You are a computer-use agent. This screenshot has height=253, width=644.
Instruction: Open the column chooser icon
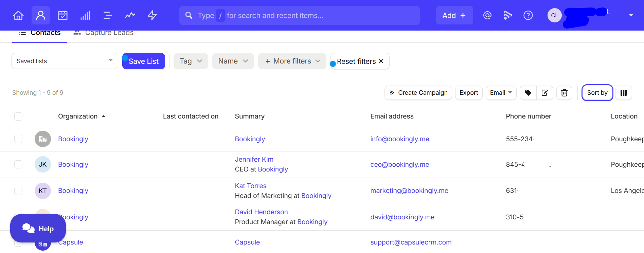624,93
